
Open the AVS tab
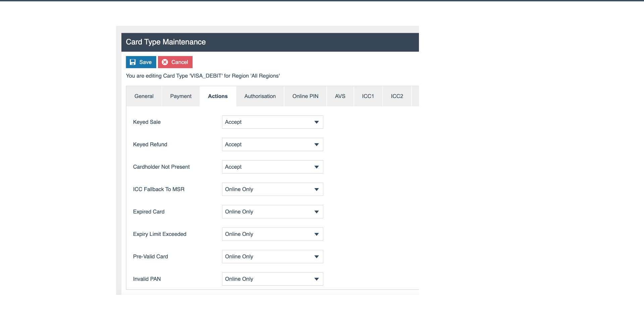[340, 96]
